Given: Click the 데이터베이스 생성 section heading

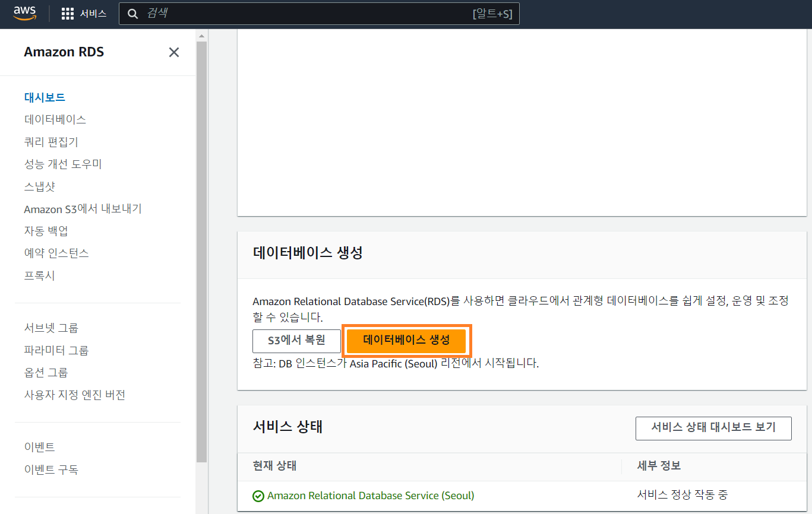Looking at the screenshot, I should pos(308,253).
